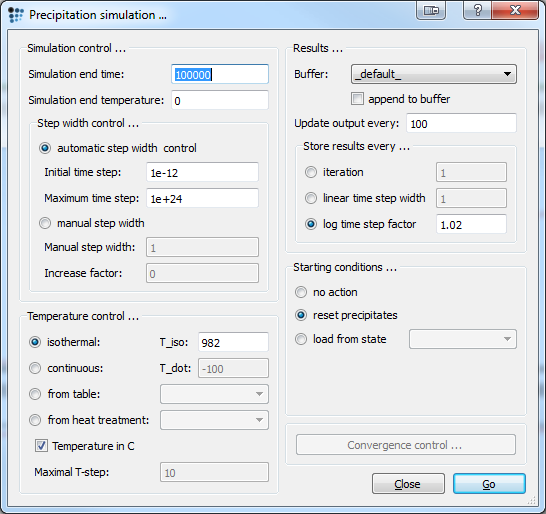
Task: Expand the load from state dropdown
Action: (x=463, y=339)
